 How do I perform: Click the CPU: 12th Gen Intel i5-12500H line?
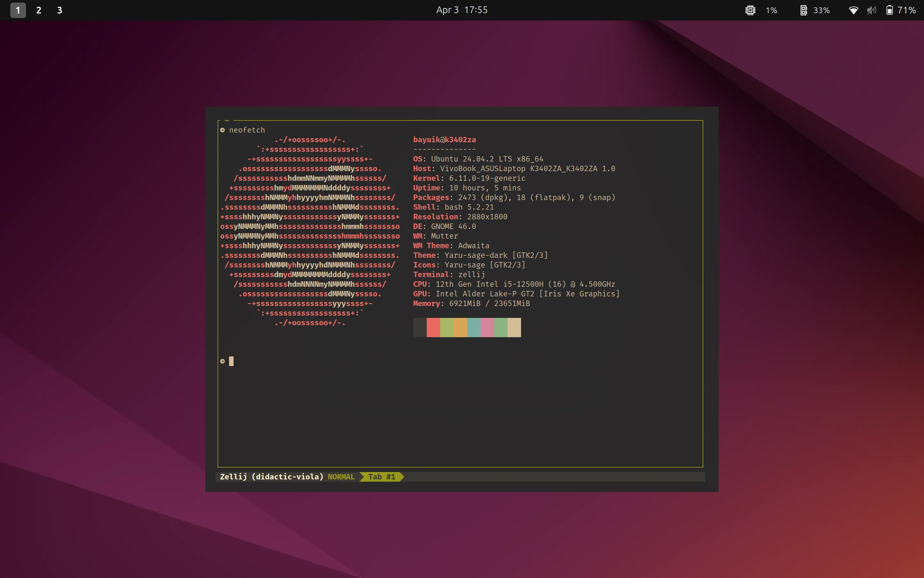coord(514,284)
